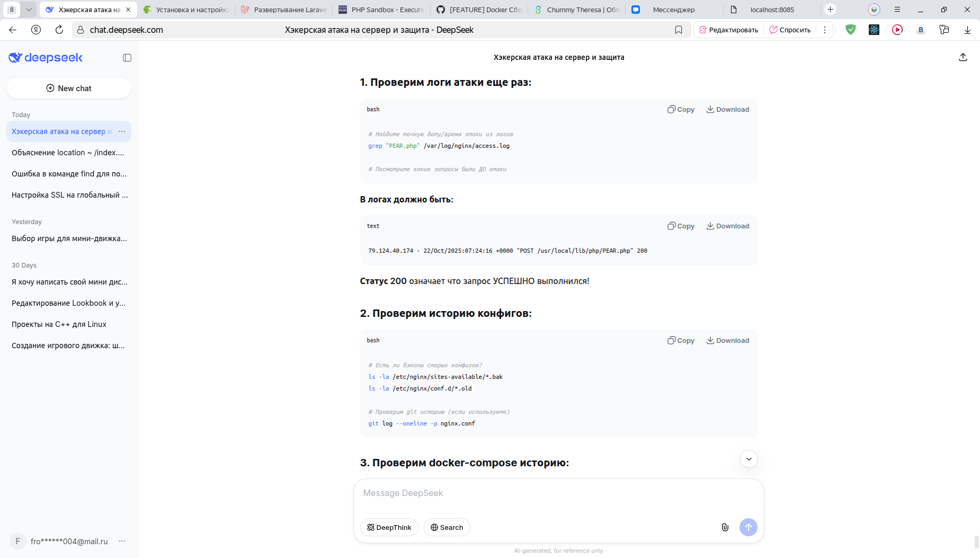
Task: Open the account options menu beside the email
Action: pyautogui.click(x=122, y=541)
